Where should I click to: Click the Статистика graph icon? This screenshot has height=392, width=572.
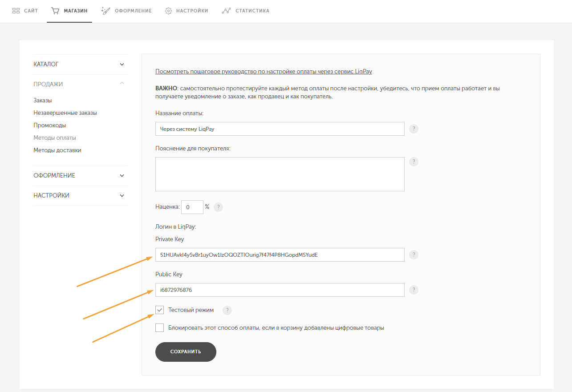coord(226,11)
